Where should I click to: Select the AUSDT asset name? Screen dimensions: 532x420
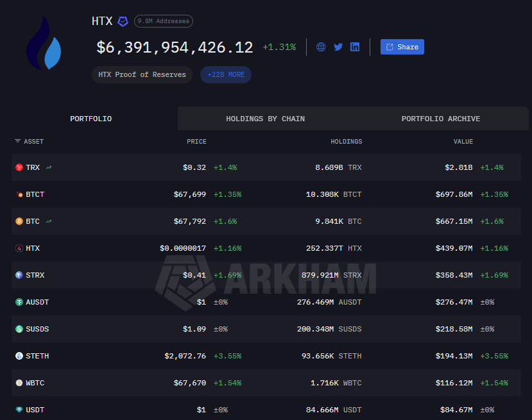[37, 302]
